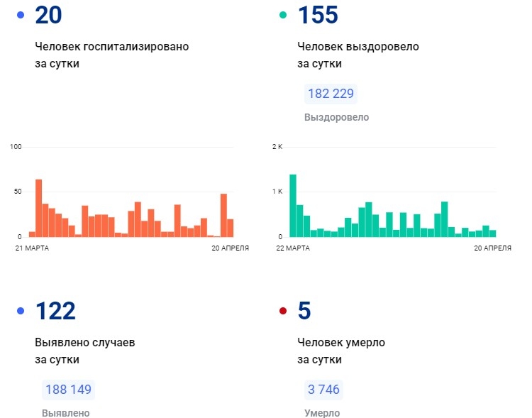The width and height of the screenshot is (532, 418).
Task: Select the 3 746 deaths total badge
Action: 323,390
